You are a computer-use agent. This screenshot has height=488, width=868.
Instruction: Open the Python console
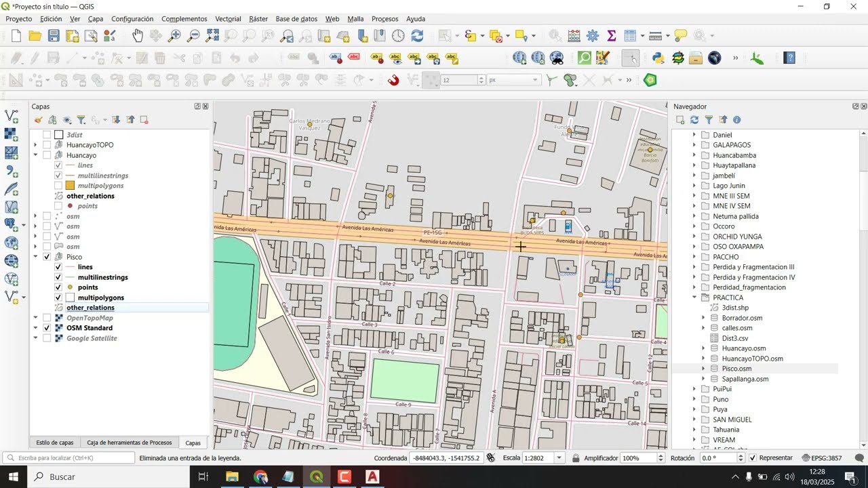pos(658,58)
